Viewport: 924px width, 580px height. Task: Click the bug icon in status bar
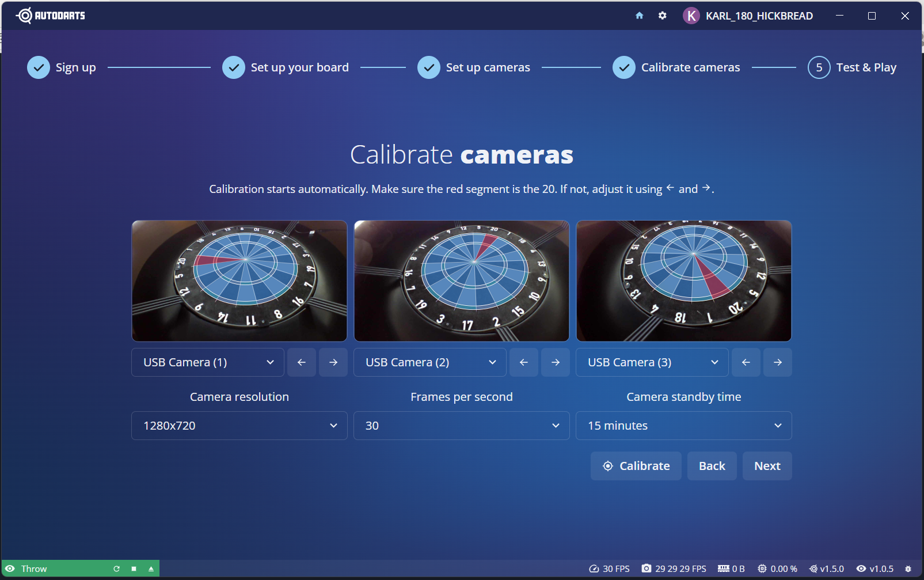[x=908, y=568]
